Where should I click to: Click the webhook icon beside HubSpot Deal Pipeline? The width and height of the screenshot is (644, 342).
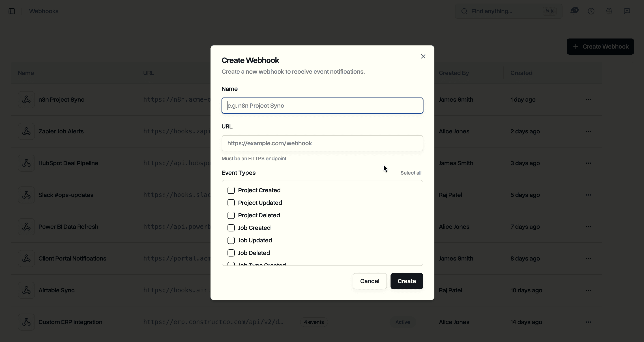[x=26, y=163]
